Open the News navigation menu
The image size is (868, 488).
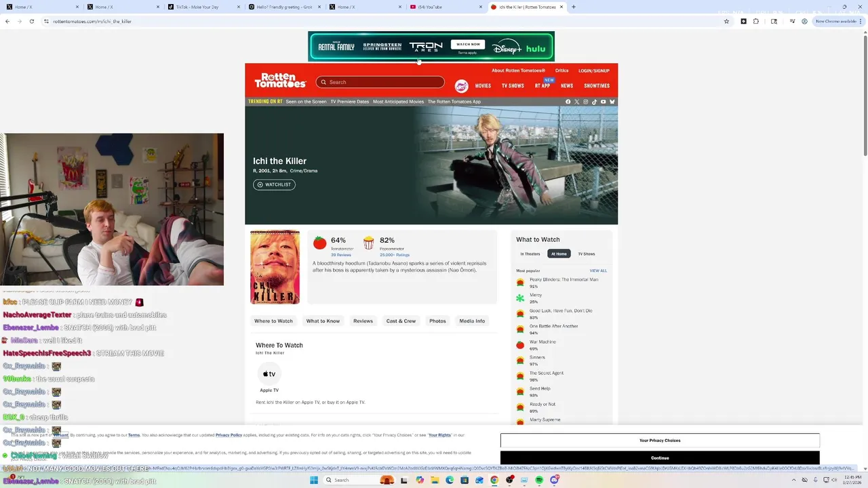(x=567, y=86)
